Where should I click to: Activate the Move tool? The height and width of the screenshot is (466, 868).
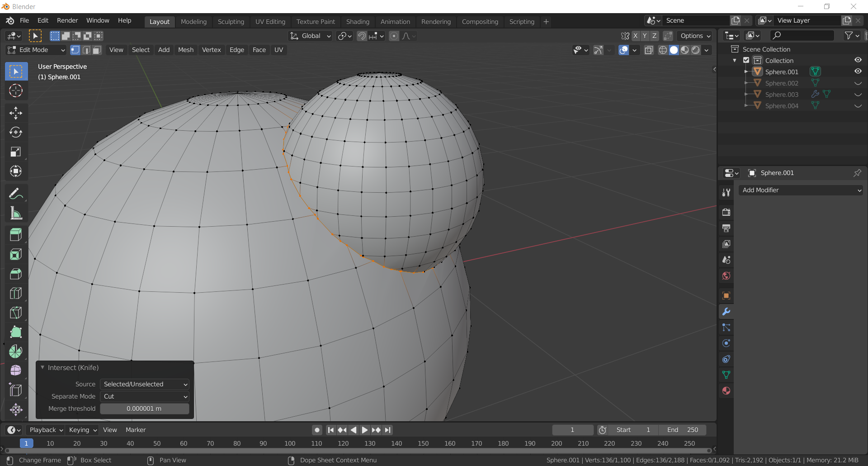click(16, 113)
